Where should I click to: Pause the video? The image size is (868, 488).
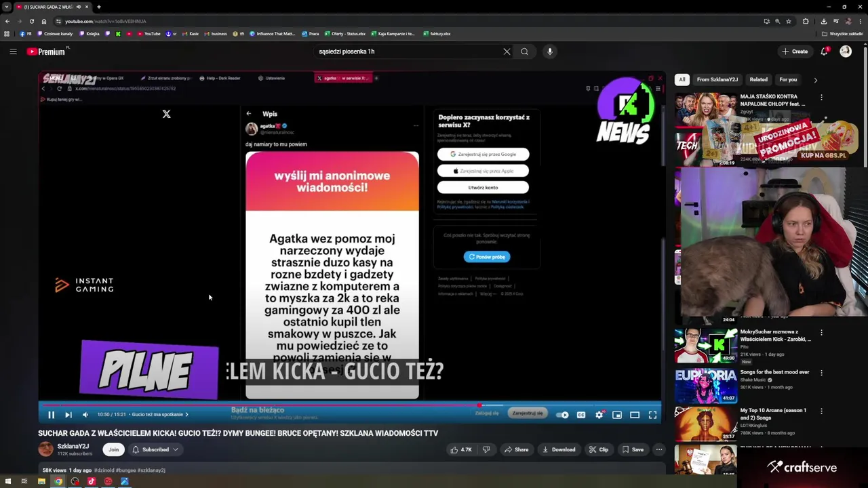[x=51, y=415]
